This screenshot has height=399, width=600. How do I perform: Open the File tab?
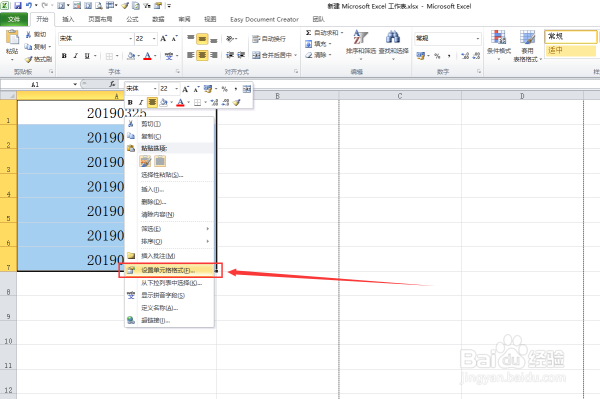(14, 19)
